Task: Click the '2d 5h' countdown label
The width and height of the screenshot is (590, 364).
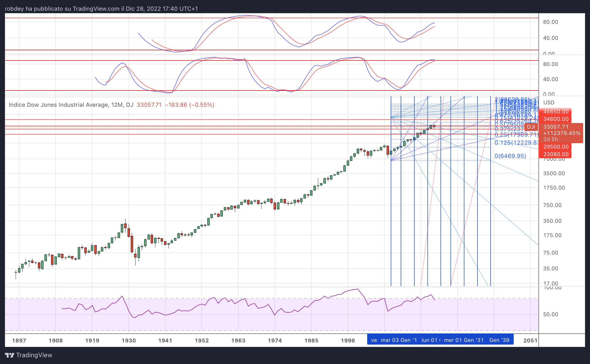Action: coord(551,139)
